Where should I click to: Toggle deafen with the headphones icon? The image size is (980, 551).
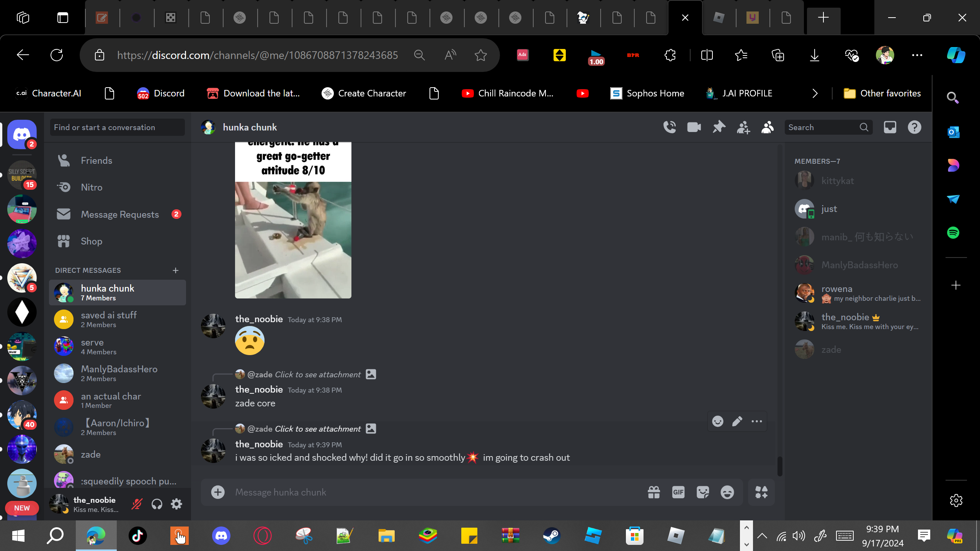[157, 504]
